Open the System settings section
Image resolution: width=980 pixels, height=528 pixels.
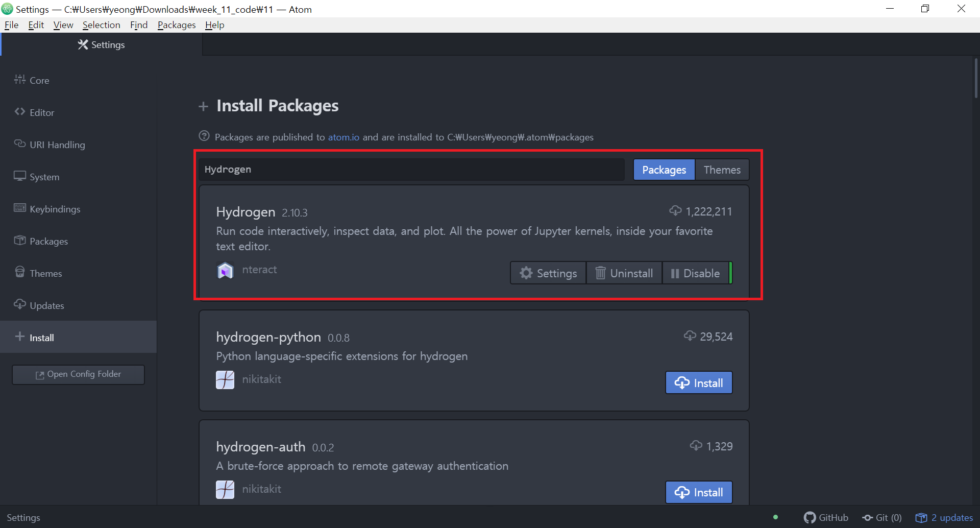pyautogui.click(x=78, y=177)
